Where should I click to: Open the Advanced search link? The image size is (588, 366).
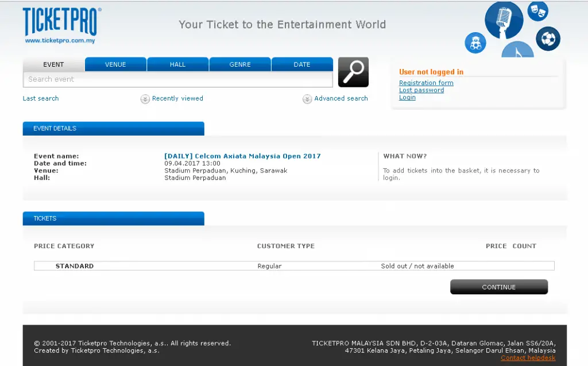click(341, 98)
